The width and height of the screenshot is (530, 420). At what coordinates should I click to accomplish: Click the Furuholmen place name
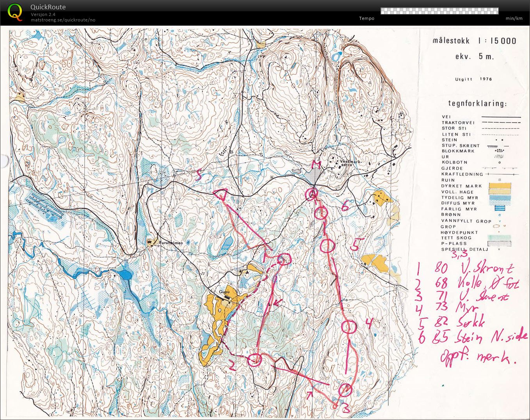[171, 242]
